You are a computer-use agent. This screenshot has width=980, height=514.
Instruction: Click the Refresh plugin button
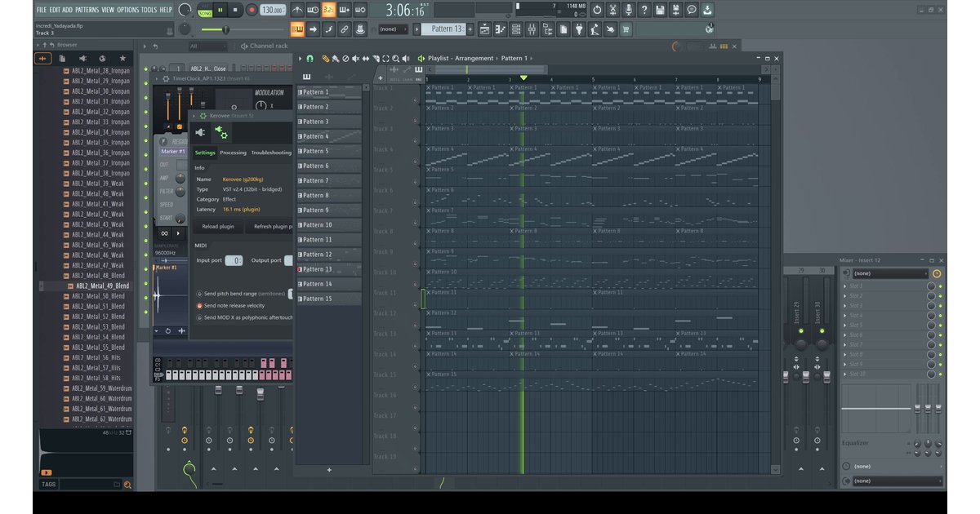click(x=269, y=226)
